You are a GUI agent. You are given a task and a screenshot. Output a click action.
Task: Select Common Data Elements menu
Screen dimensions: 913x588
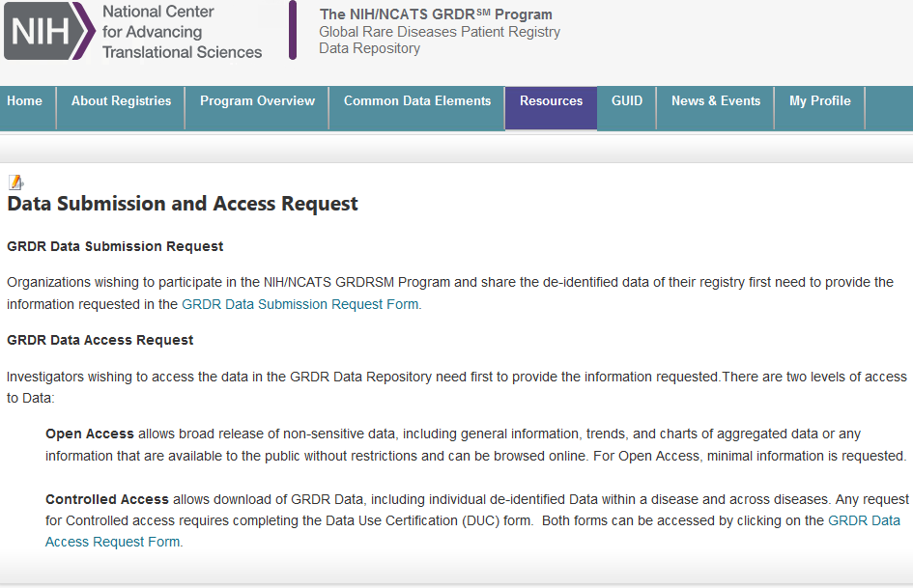tap(417, 100)
